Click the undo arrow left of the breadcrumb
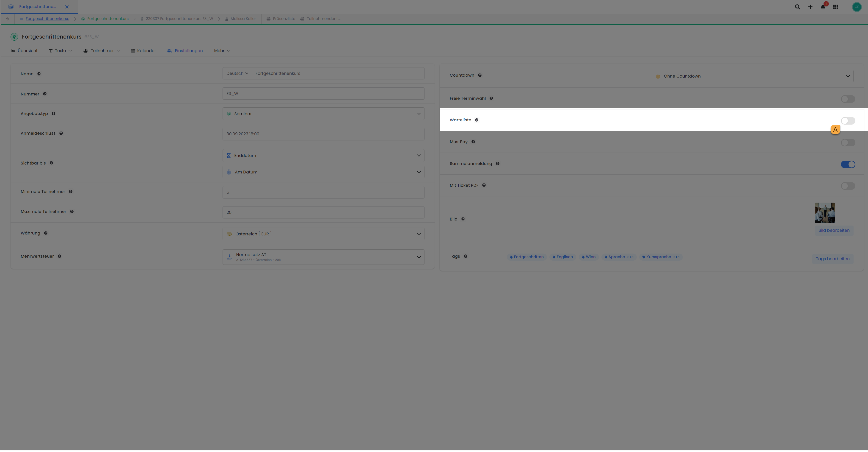 pos(7,19)
